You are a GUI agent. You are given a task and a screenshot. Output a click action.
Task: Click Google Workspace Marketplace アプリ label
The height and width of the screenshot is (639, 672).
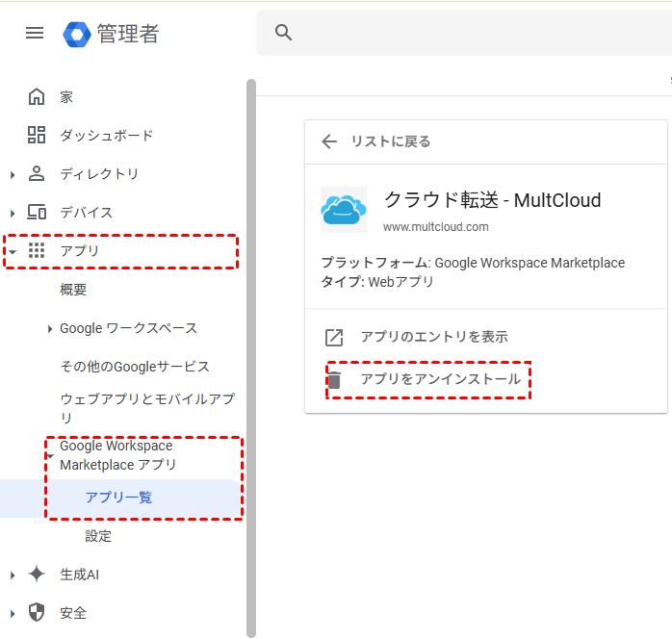tap(117, 455)
